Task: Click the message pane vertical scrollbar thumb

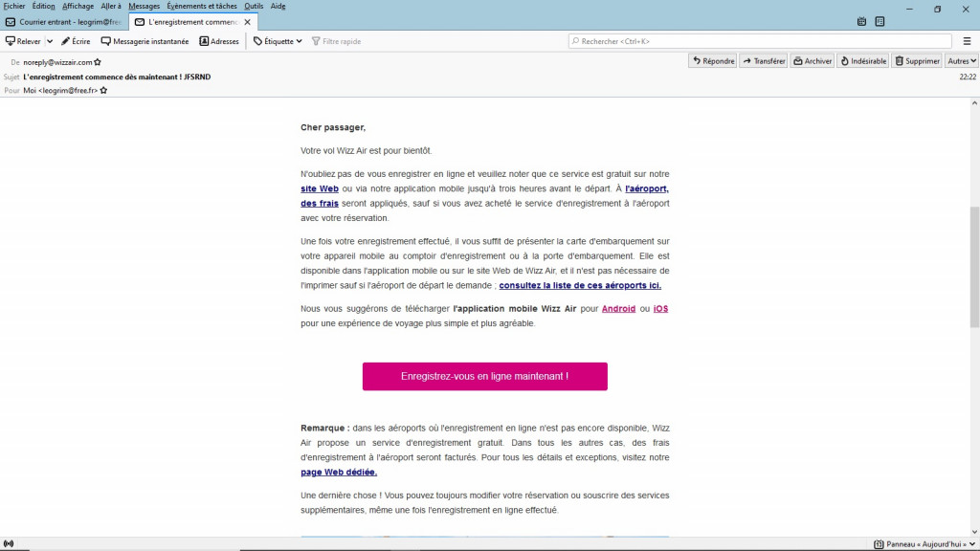Action: click(x=974, y=267)
